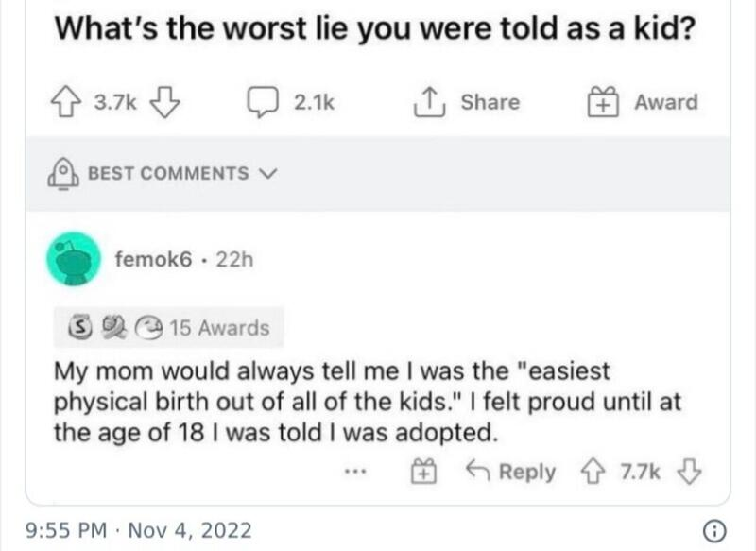Click the post title about worst lie

375,28
